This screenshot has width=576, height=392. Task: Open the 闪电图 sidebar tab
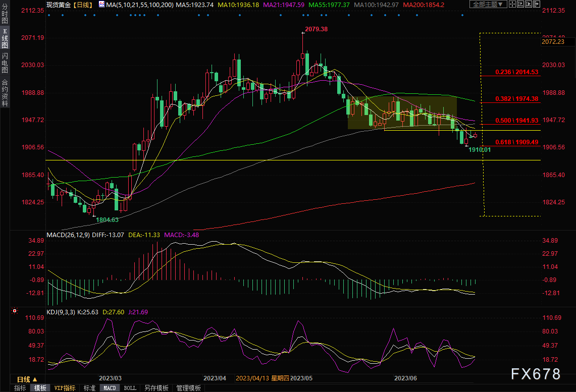coord(5,63)
